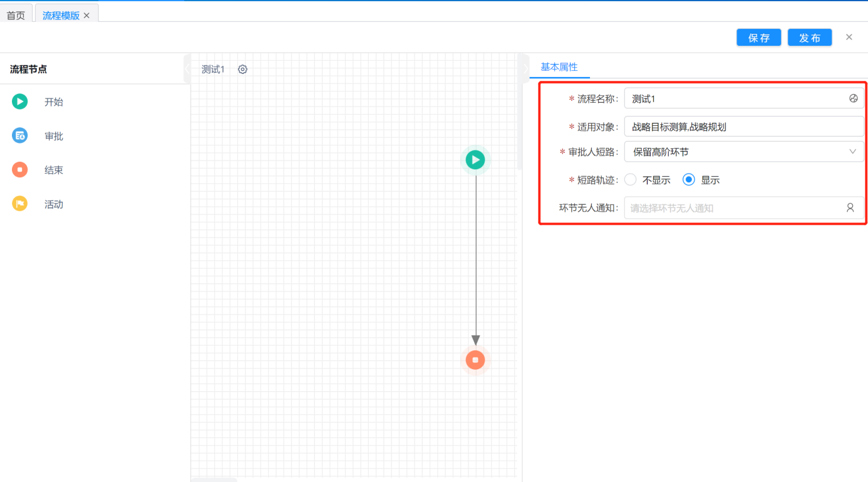
Task: Select the 不显示 radio option
Action: (631, 180)
